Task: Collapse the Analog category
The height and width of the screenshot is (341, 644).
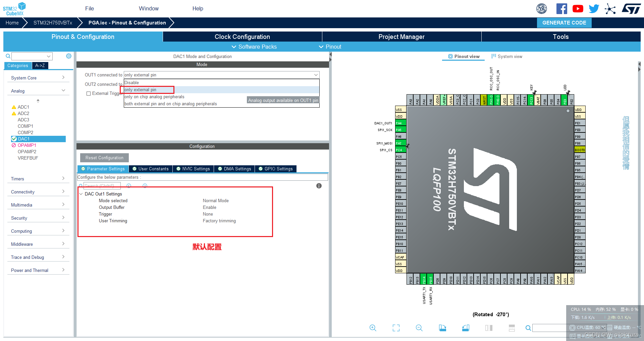Action: 38,91
